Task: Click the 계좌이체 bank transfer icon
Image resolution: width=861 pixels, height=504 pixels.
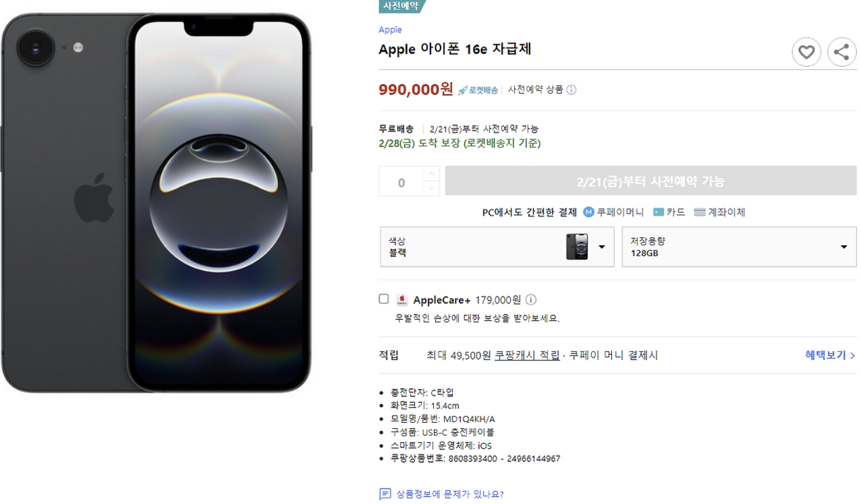Action: 699,212
